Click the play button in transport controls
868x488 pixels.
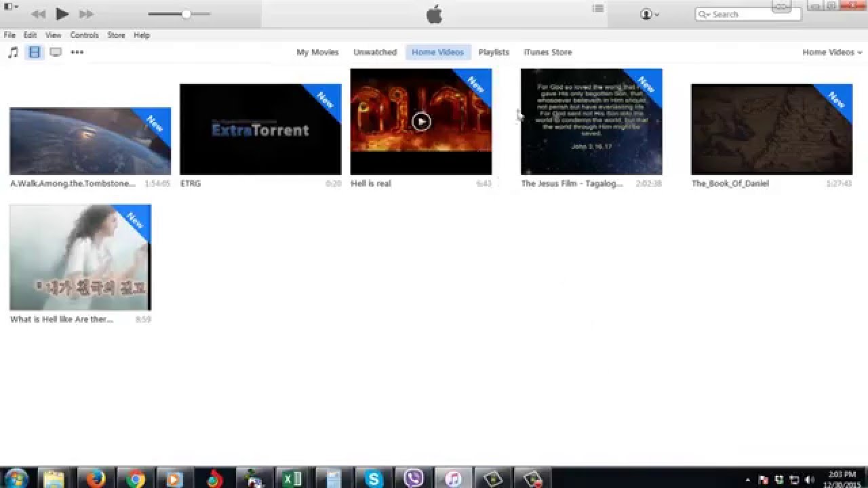click(x=62, y=14)
